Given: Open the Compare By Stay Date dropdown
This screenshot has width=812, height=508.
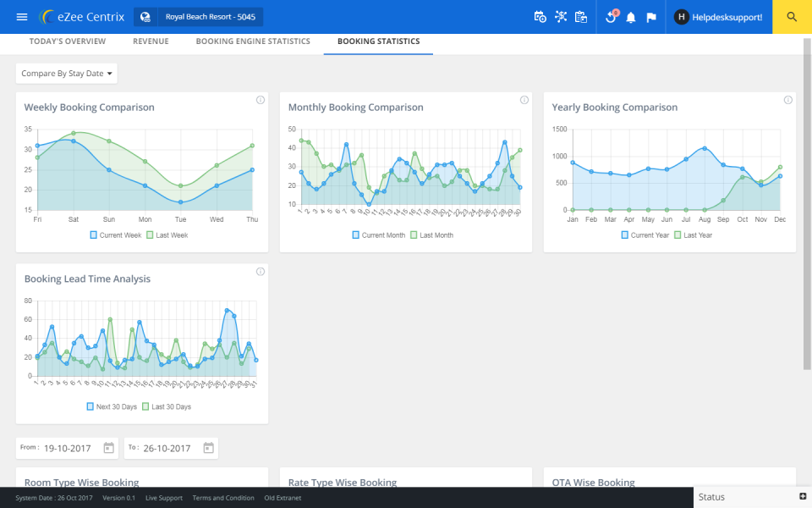Looking at the screenshot, I should pyautogui.click(x=66, y=73).
